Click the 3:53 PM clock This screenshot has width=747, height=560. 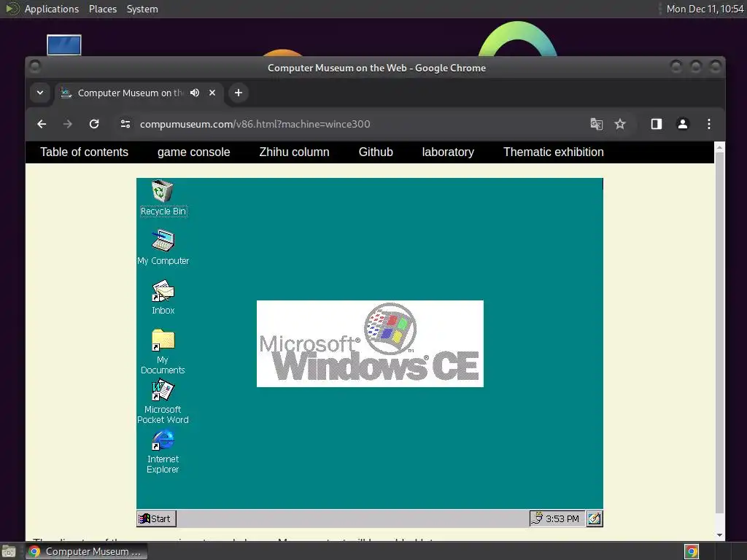click(562, 518)
